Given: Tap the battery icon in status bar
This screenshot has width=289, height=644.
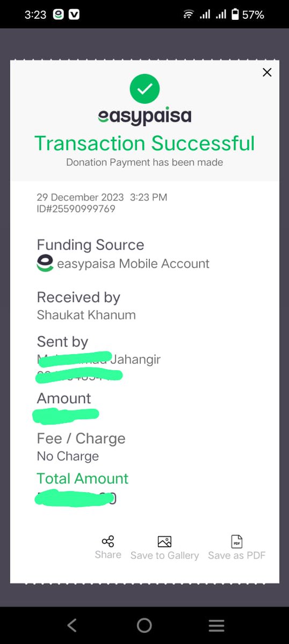Looking at the screenshot, I should [x=235, y=14].
